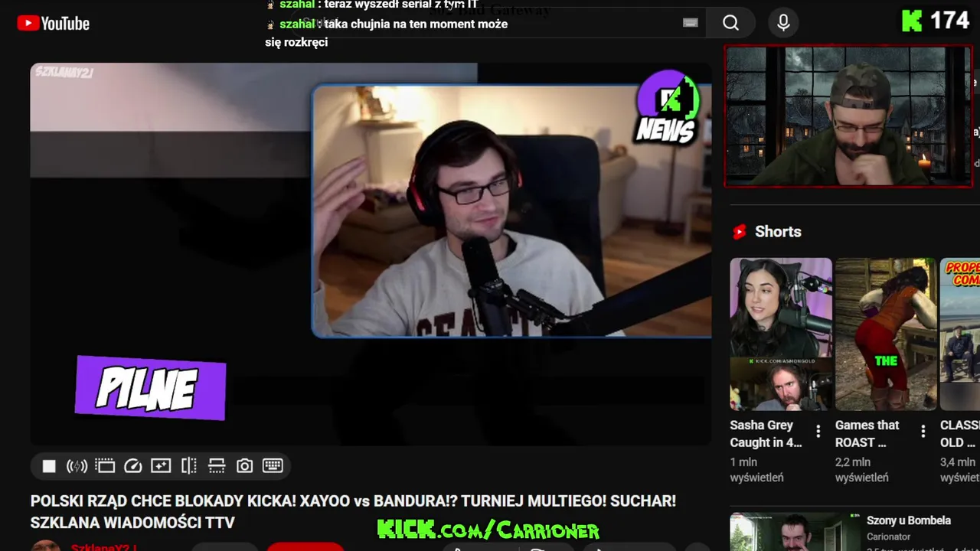Click the 'Games that ROAST ...' title

coord(868,434)
